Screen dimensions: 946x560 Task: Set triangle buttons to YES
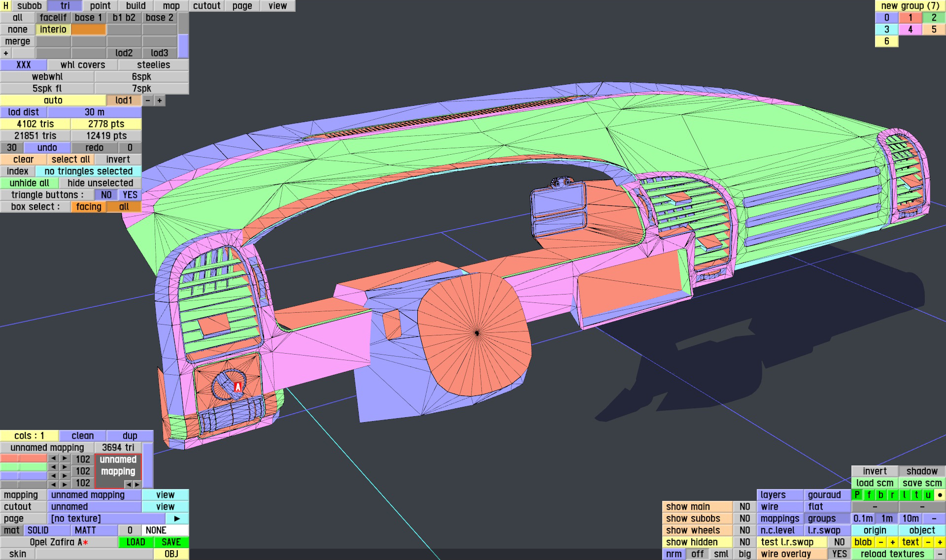130,195
